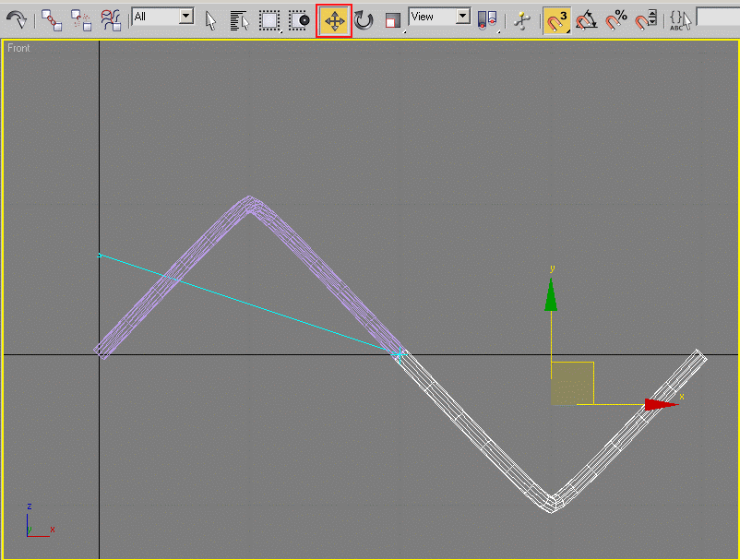Toggle the Window/Crossing selection mode
Viewport: 740px width, 560px height.
[x=299, y=21]
